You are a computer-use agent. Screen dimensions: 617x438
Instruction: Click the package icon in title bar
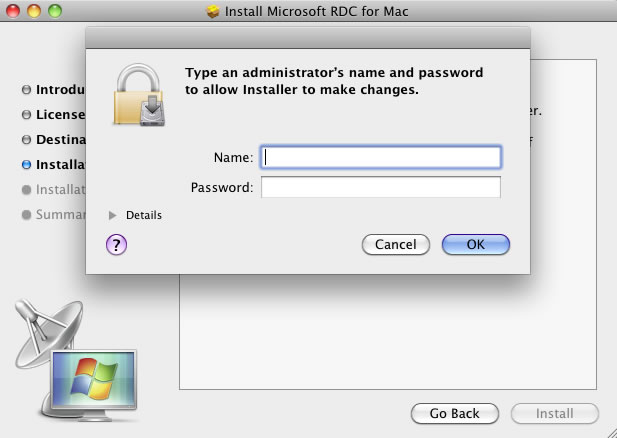point(213,11)
